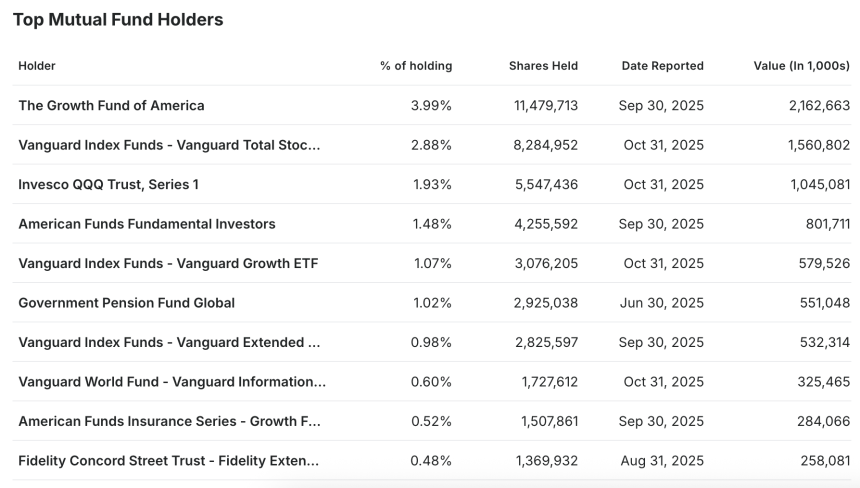
Task: Click Invesco QQQ Trust, Series 1
Action: pos(108,184)
